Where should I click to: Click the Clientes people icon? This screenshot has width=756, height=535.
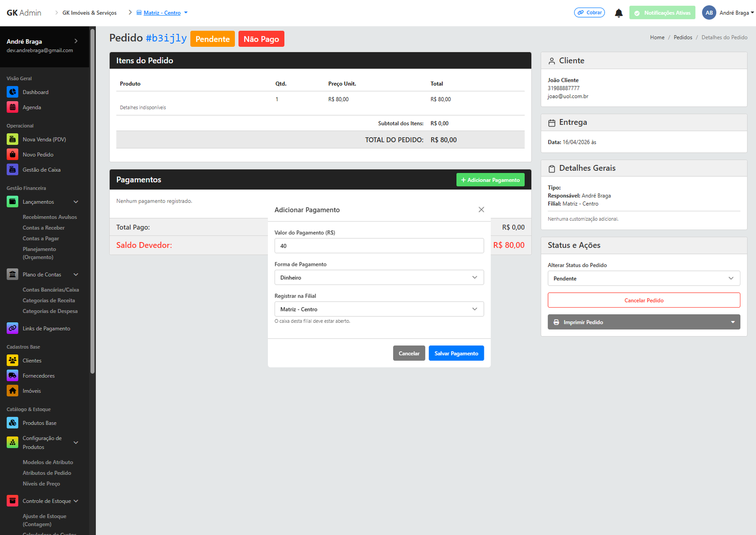(13, 361)
